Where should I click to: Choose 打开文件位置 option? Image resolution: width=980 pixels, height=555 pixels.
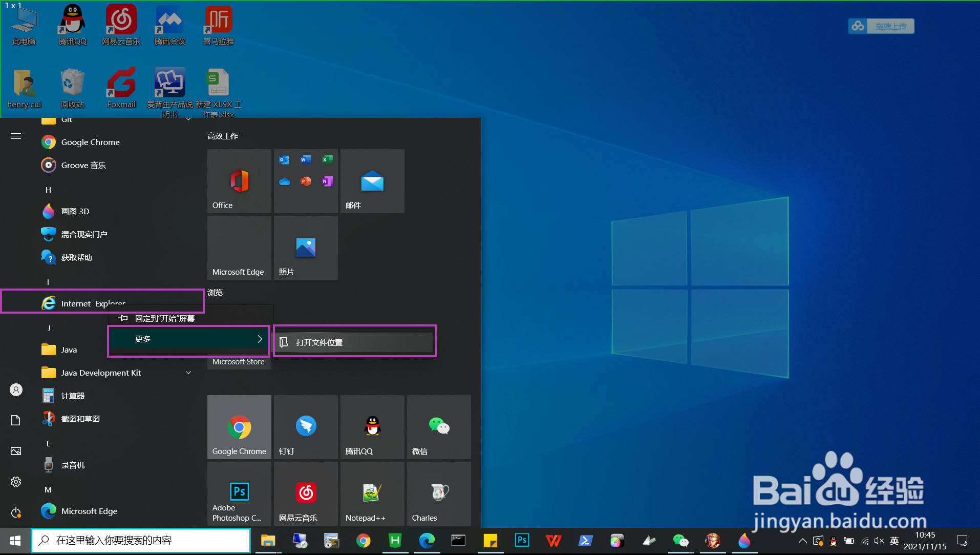point(354,342)
